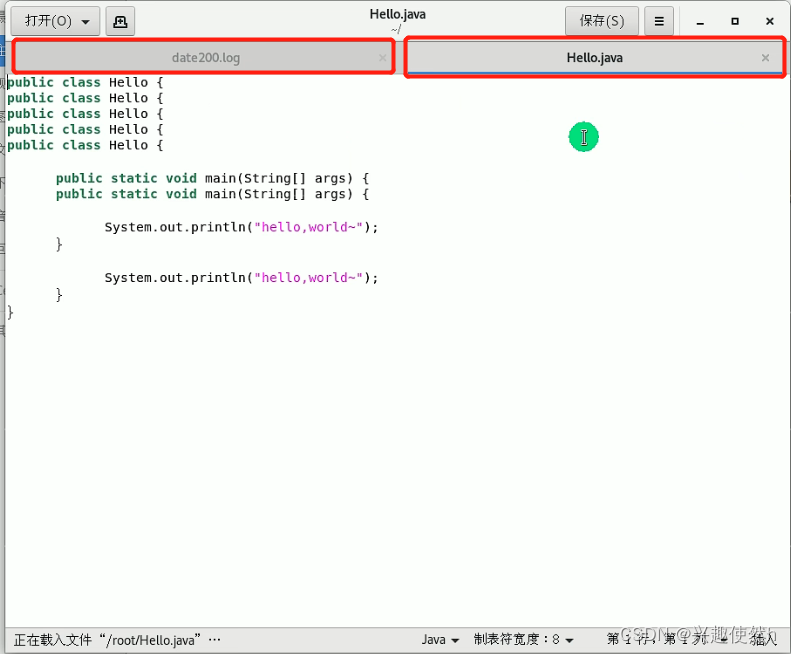Close the Hello.java tab
Screen dimensions: 791x654
[765, 58]
